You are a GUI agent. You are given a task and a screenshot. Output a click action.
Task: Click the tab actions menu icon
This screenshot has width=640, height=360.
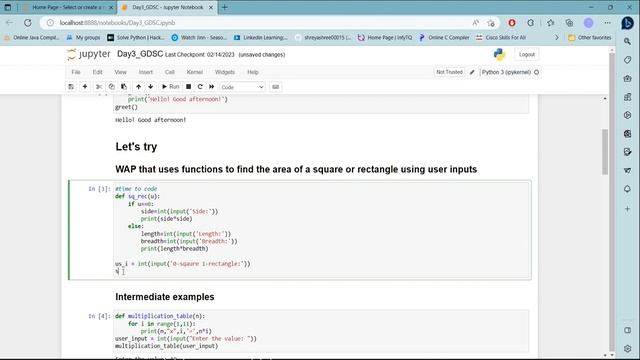pos(8,7)
